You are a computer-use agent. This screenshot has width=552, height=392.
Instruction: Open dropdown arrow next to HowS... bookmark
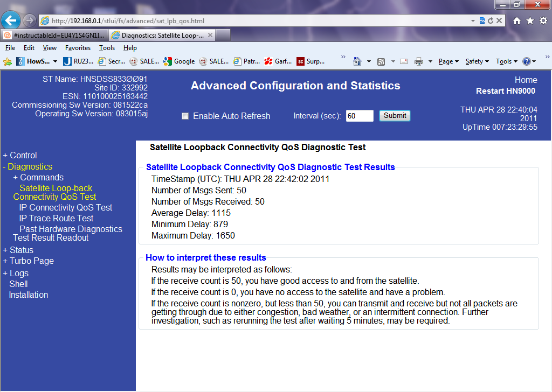click(56, 61)
